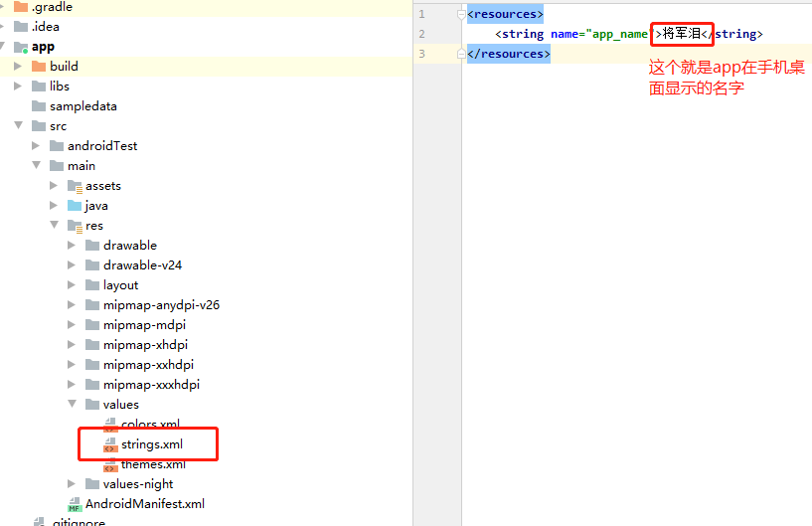812x526 pixels.
Task: Click line number 1 in the gutter
Action: [422, 14]
